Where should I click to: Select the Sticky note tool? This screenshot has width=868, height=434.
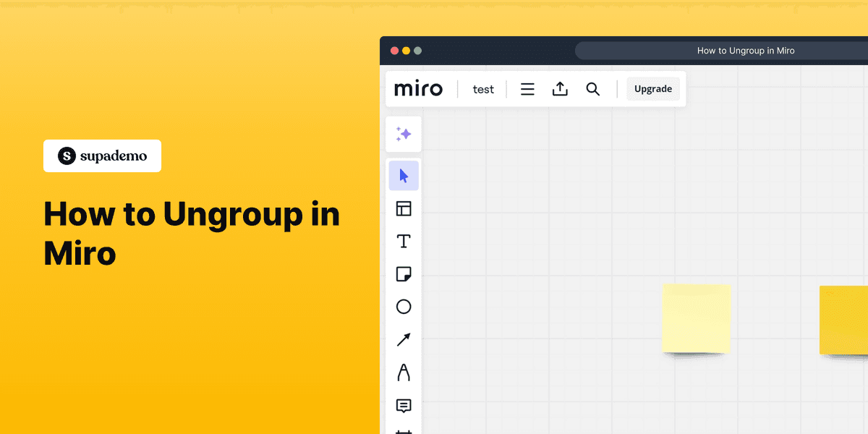pos(403,273)
